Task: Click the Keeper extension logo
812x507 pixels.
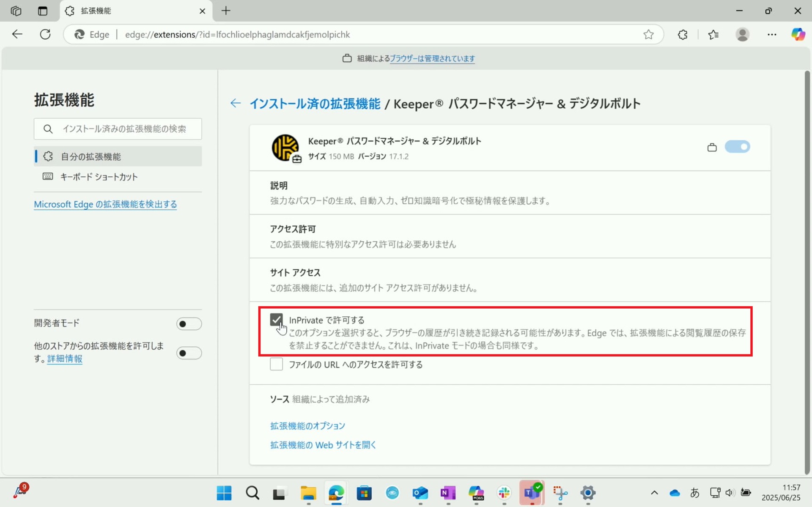Action: coord(285,148)
